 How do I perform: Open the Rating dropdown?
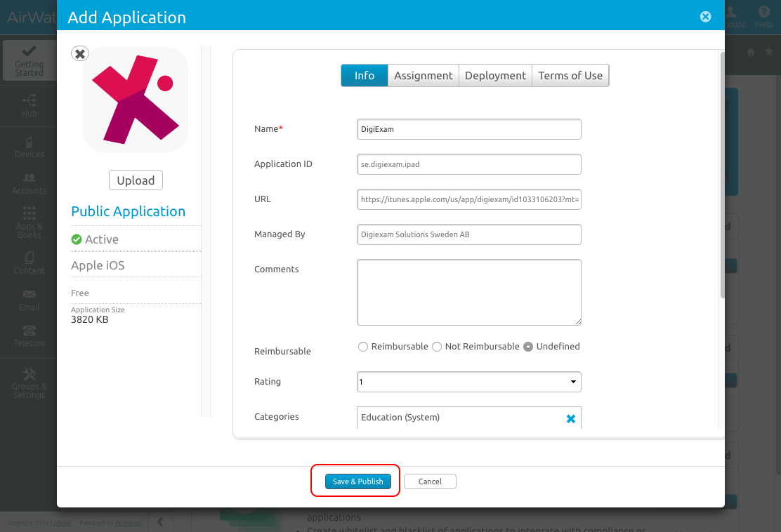point(468,382)
